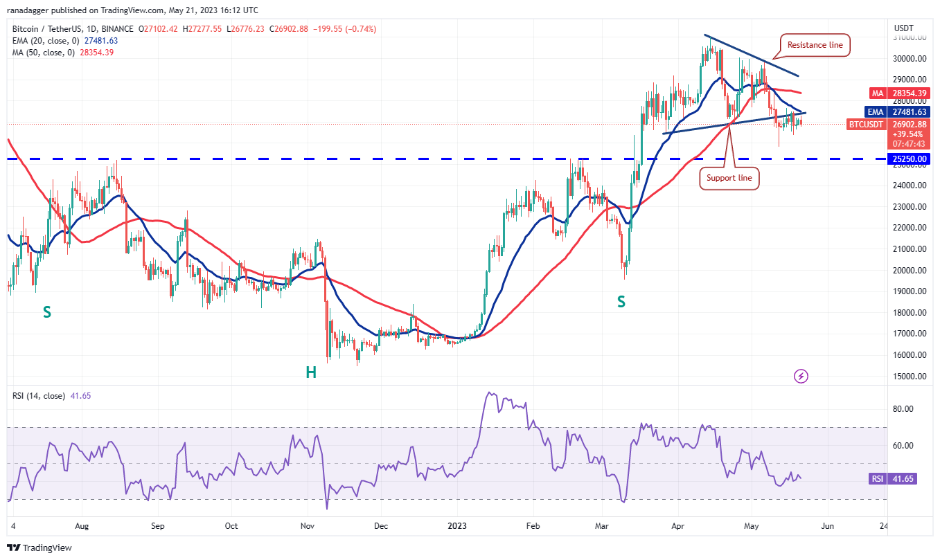Click the RSI 41.65 value tag

pyautogui.click(x=892, y=478)
